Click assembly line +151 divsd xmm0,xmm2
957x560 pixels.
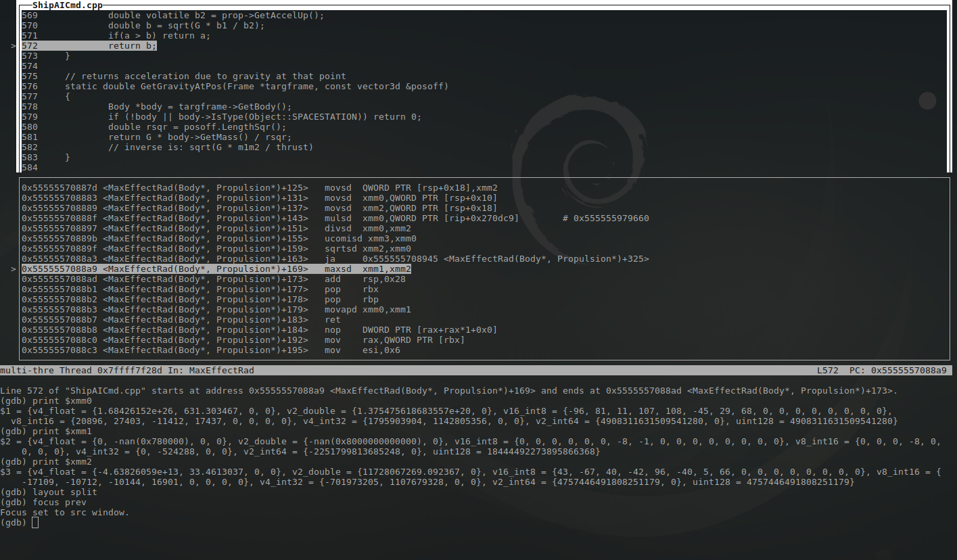point(216,228)
